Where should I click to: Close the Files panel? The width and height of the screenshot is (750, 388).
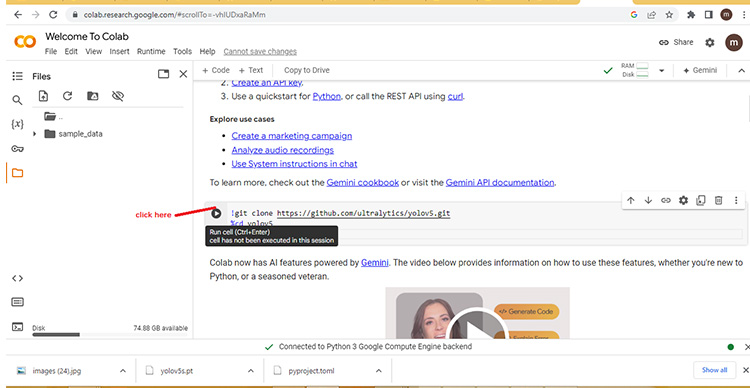coord(183,74)
